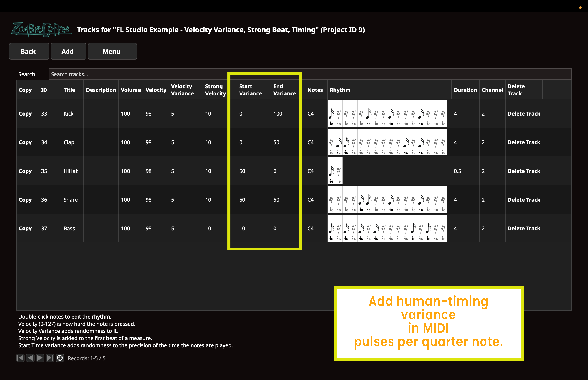This screenshot has height=380, width=588.
Task: Copy the Kick track
Action: [x=25, y=114]
